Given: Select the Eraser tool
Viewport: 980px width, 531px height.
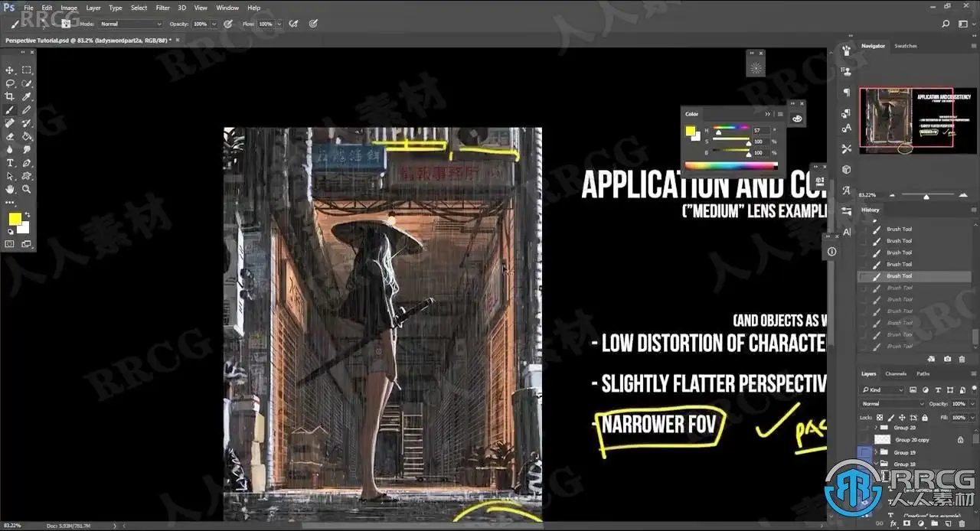Looking at the screenshot, I should tap(10, 136).
